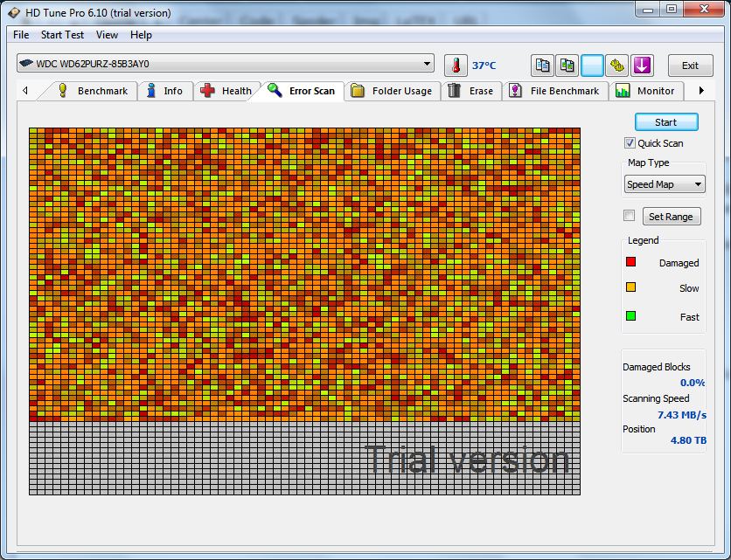The width and height of the screenshot is (731, 560).
Task: Click the Damaged Blocks label
Action: [657, 367]
